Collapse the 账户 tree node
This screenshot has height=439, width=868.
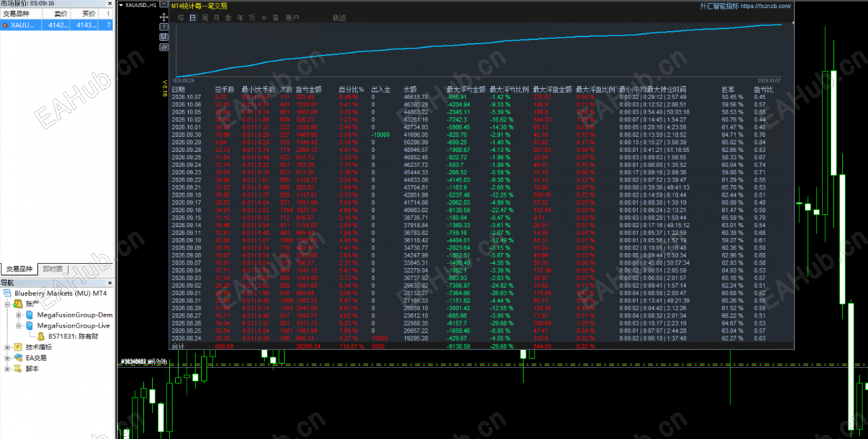(7, 304)
